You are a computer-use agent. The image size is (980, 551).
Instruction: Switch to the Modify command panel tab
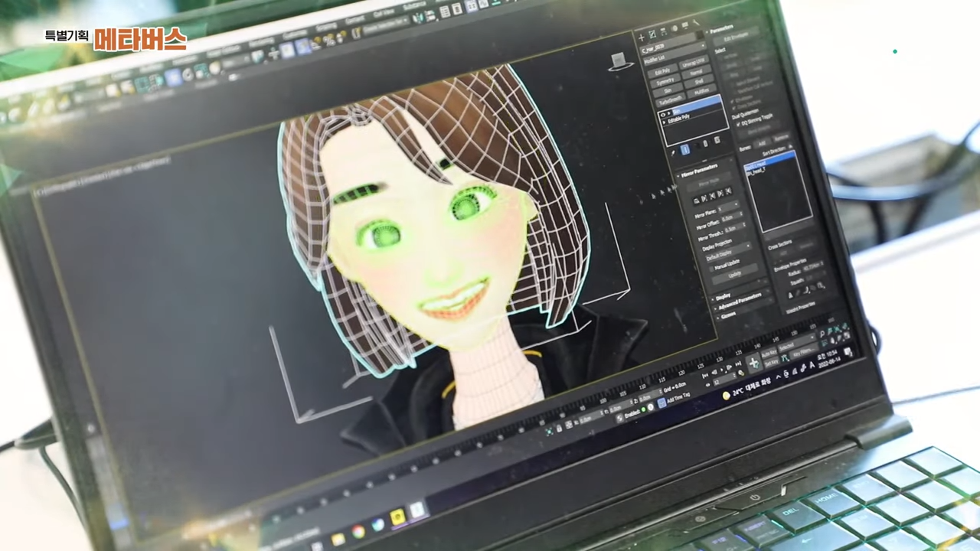click(x=652, y=35)
